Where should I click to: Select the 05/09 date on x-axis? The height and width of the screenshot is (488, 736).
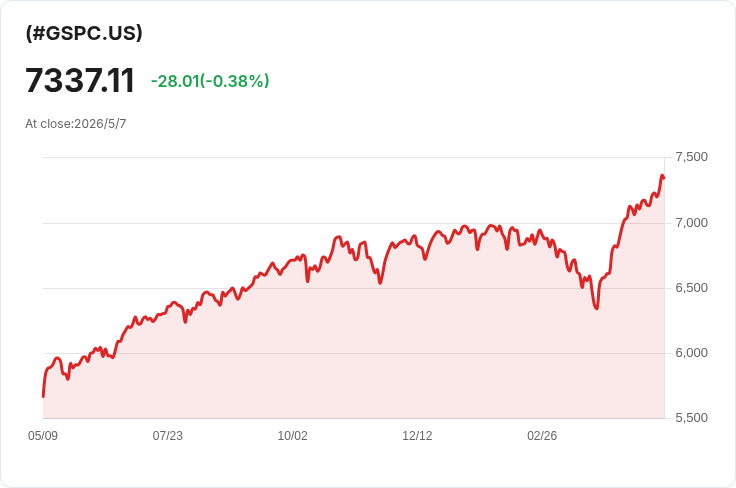tap(43, 436)
